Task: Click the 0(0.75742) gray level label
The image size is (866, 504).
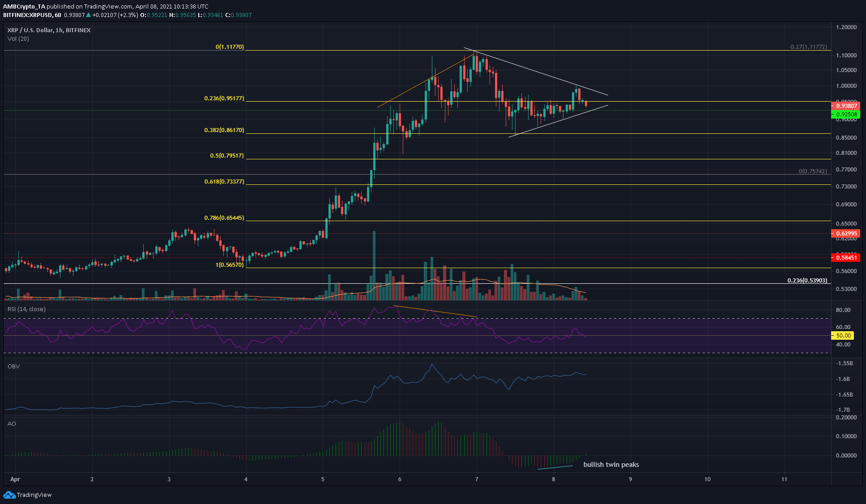Action: point(813,171)
